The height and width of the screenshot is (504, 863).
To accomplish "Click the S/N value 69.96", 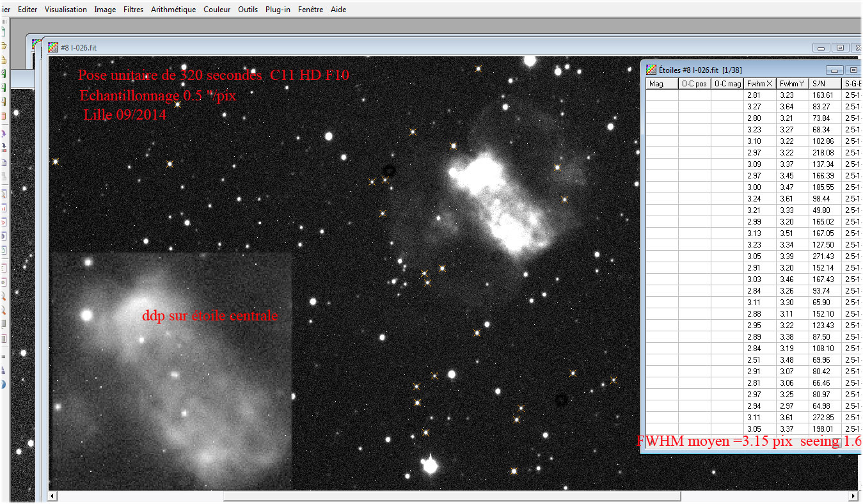I will (x=827, y=360).
